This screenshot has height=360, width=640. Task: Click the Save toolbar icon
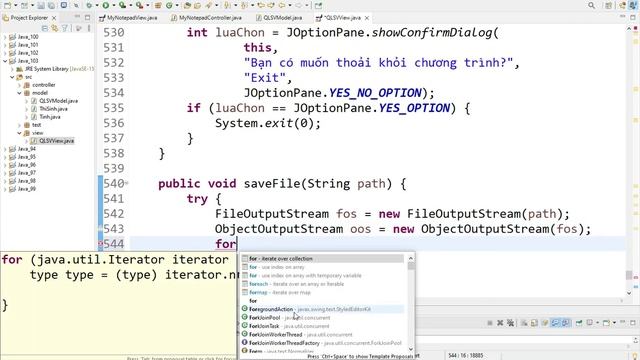(x=41, y=5)
